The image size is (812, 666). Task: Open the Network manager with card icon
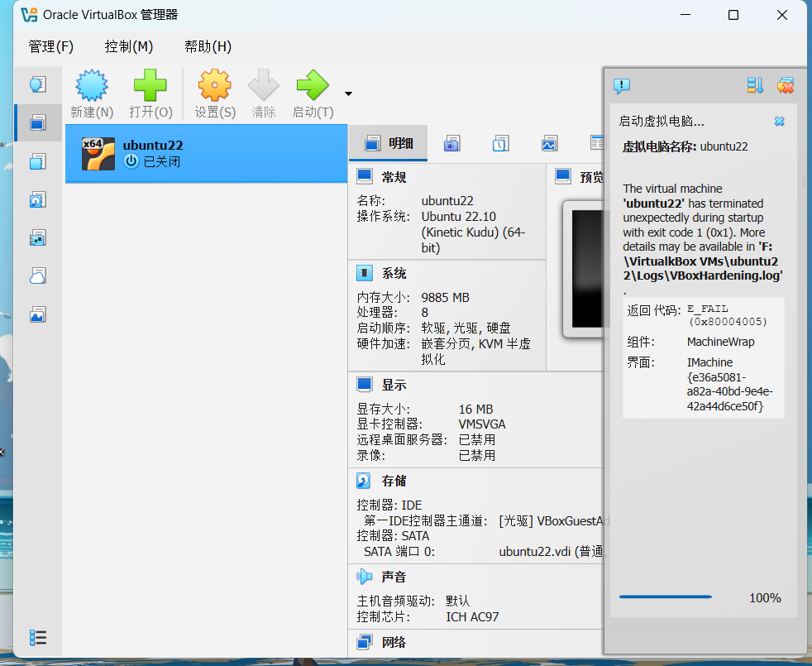(38, 238)
